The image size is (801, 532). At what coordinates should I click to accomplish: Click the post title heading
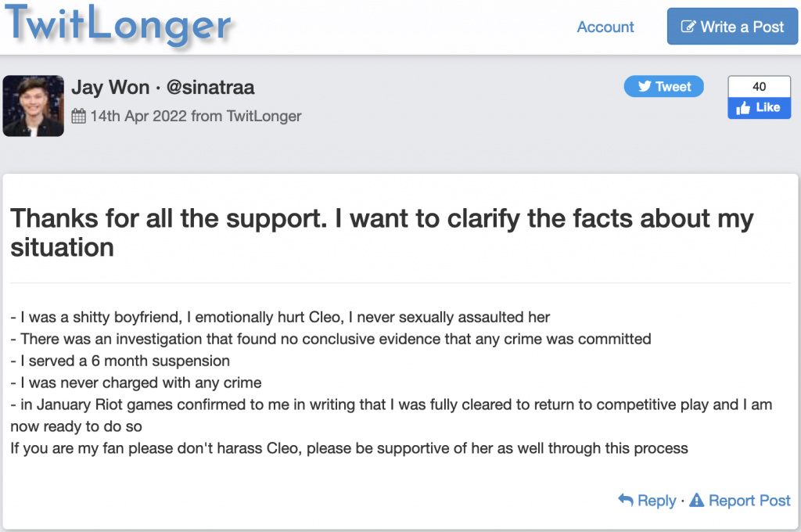click(x=382, y=232)
